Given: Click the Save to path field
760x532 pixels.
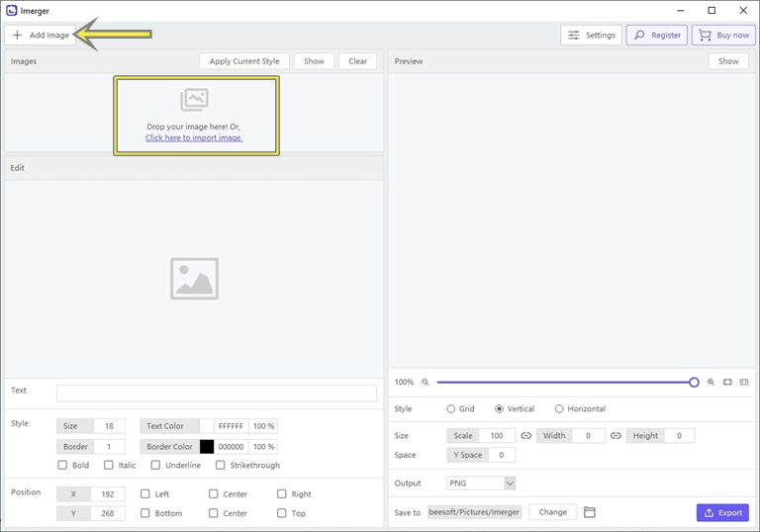Looking at the screenshot, I should (475, 512).
